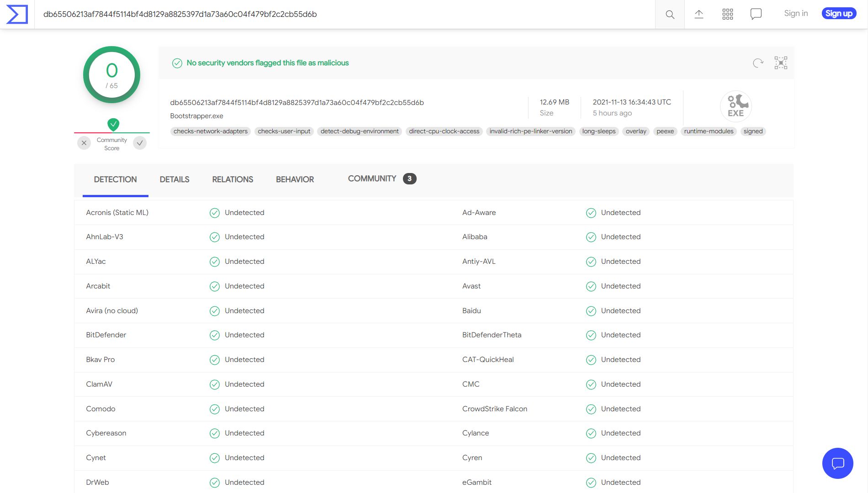The image size is (868, 493).
Task: Click the green check icon beside the no-vendors-flagged message
Action: pos(177,63)
